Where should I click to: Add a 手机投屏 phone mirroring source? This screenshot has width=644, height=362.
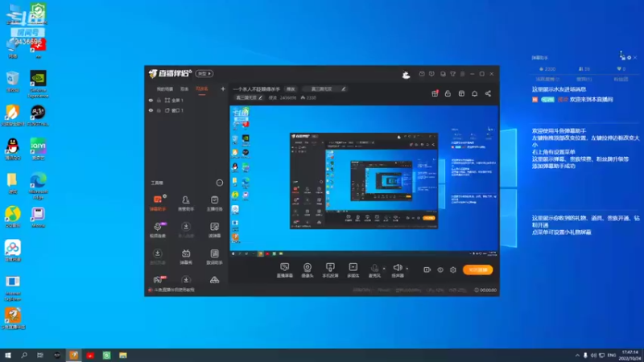(330, 270)
